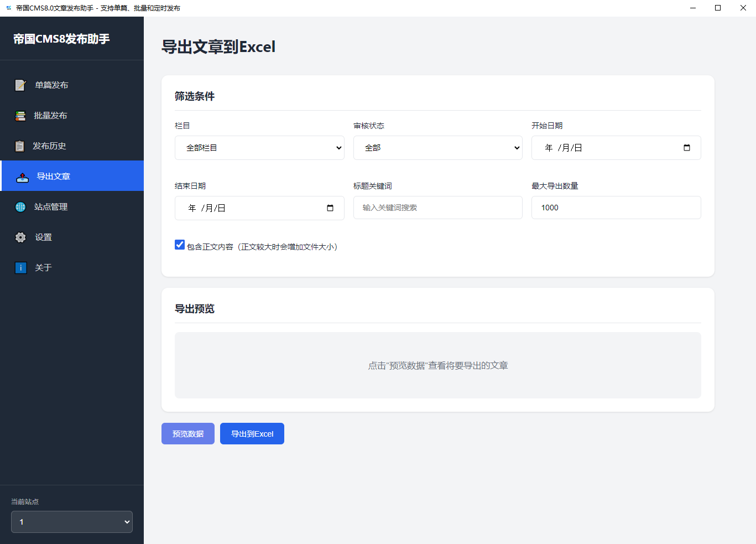The image size is (756, 544).
Task: Focus the 标题关键词 search input
Action: coord(437,208)
